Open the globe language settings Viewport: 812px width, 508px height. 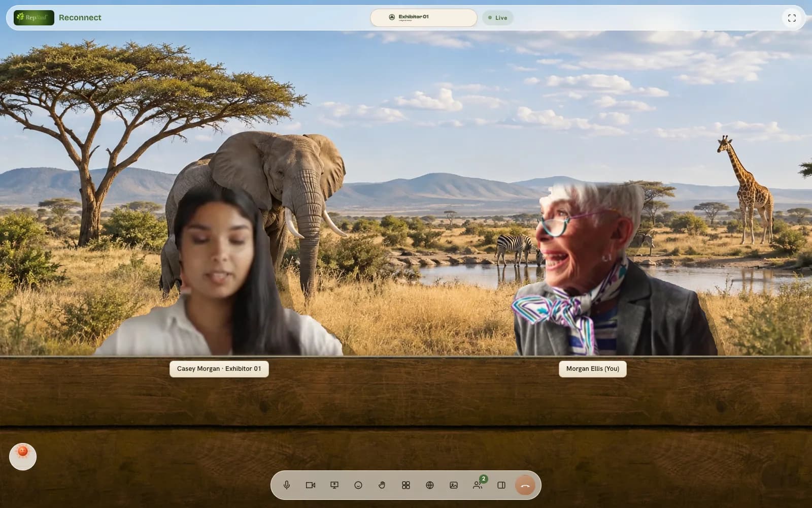pos(430,485)
